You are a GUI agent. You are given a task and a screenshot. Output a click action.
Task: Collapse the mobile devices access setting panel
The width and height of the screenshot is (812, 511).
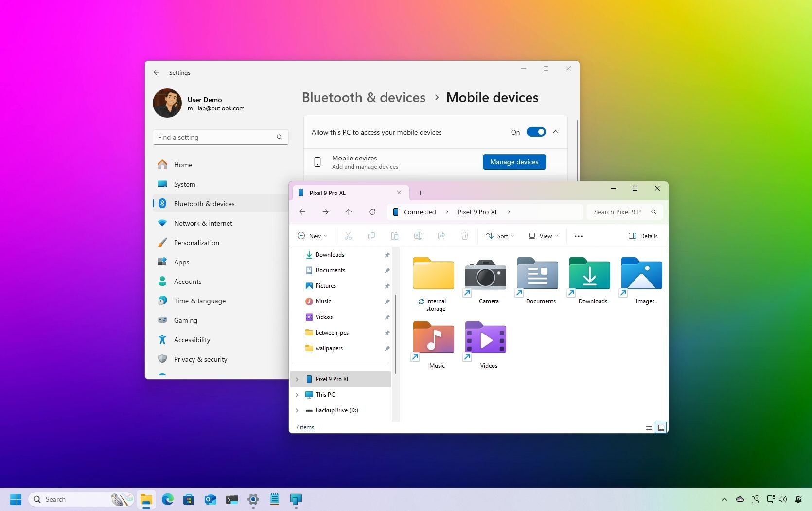[x=555, y=132]
